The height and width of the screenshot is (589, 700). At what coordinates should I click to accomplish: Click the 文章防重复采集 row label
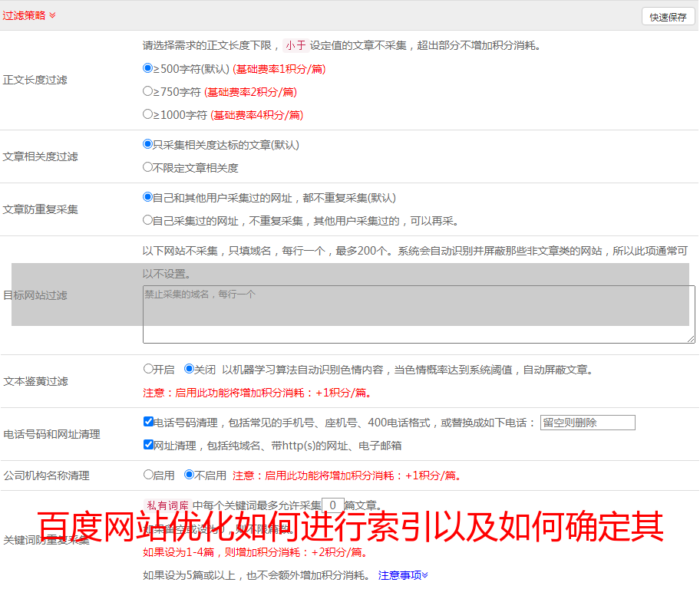(x=40, y=209)
